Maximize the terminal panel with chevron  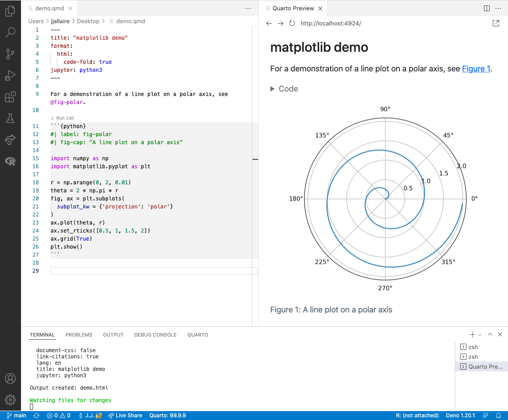click(x=490, y=335)
